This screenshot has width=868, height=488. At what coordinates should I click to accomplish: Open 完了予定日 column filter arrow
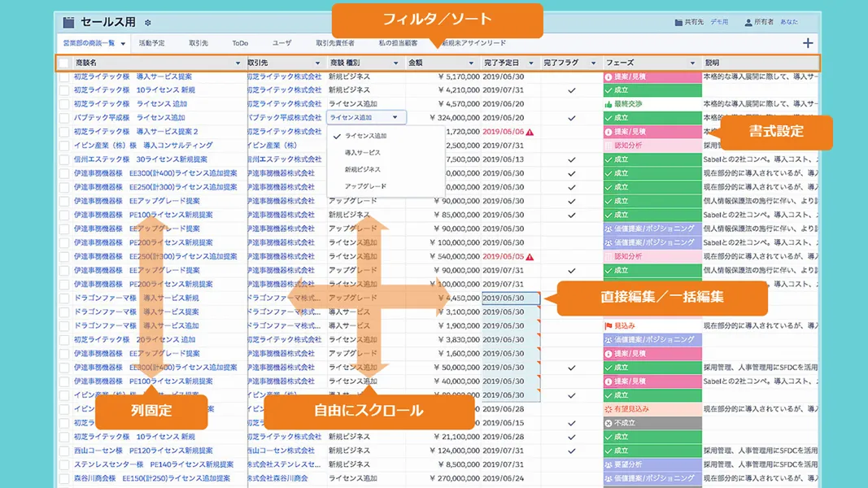click(531, 63)
